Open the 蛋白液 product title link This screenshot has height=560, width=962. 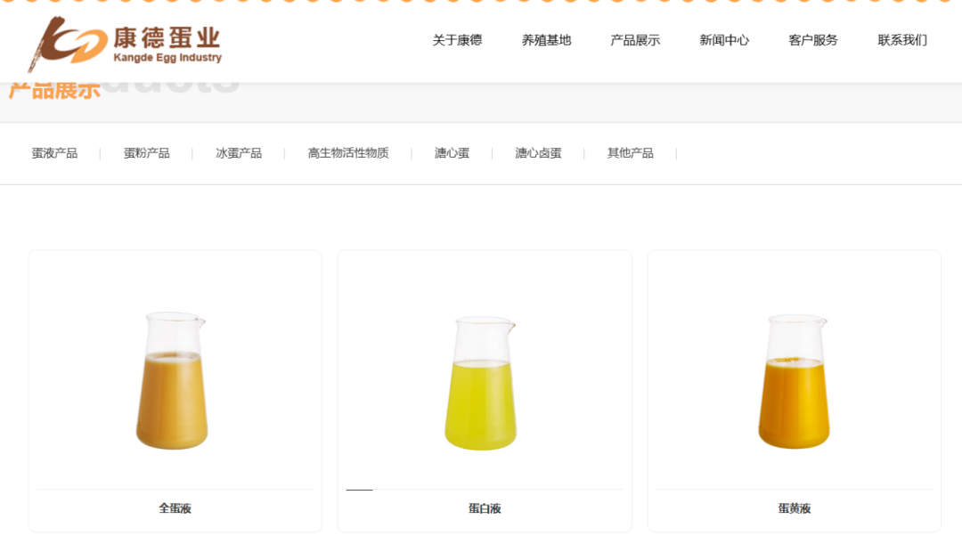click(x=485, y=508)
